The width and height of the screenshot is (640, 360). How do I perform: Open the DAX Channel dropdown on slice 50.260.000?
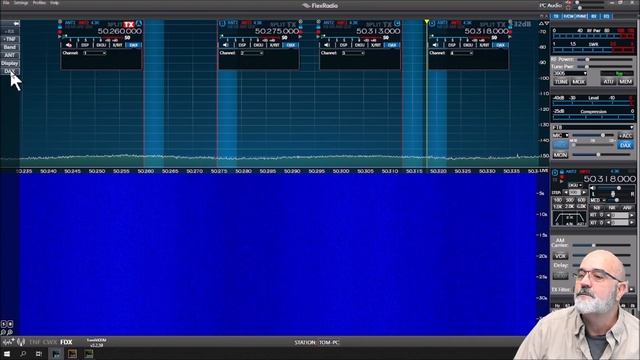pyautogui.click(x=95, y=53)
